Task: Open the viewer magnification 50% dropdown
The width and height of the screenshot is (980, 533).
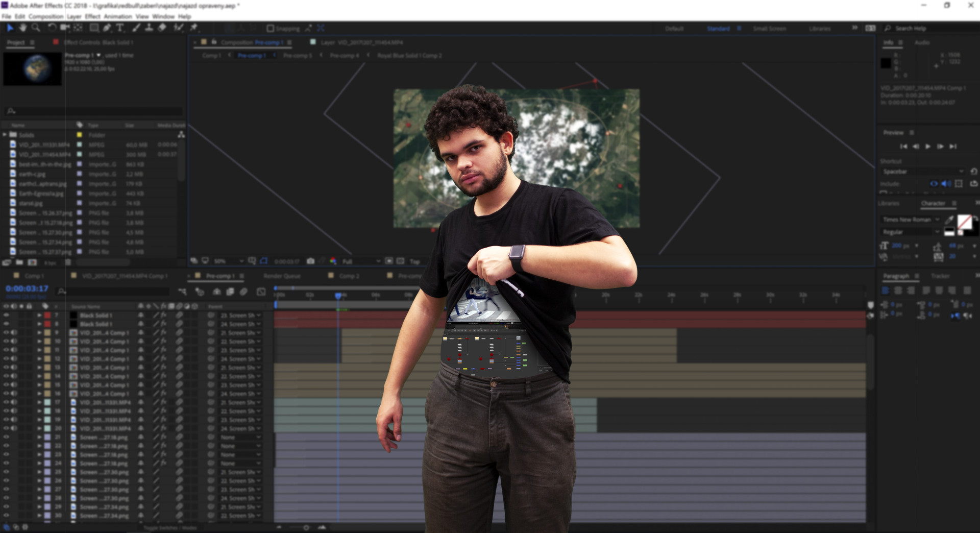Action: (228, 261)
